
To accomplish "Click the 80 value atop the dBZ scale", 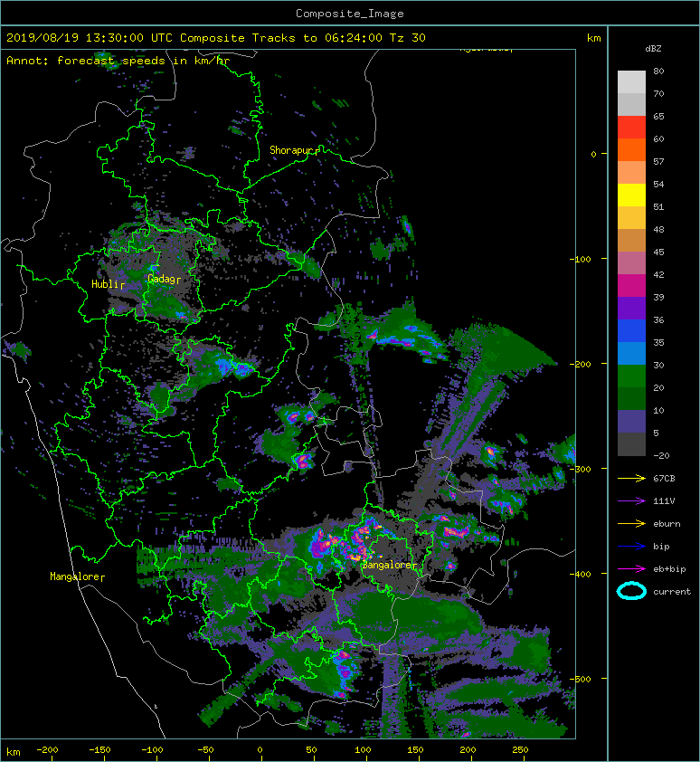I will tap(658, 71).
